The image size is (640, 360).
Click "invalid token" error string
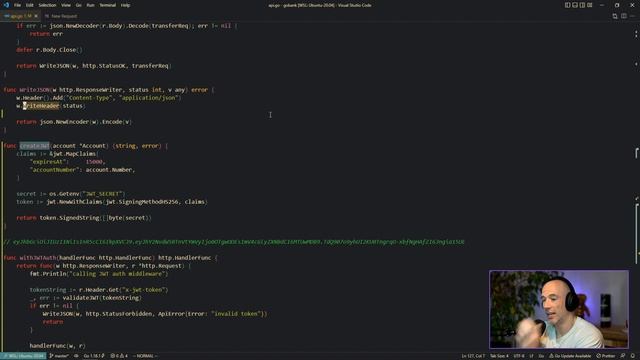coord(237,314)
